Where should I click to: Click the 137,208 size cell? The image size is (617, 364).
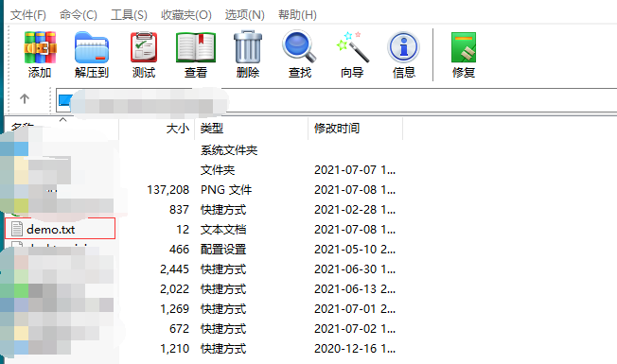168,190
